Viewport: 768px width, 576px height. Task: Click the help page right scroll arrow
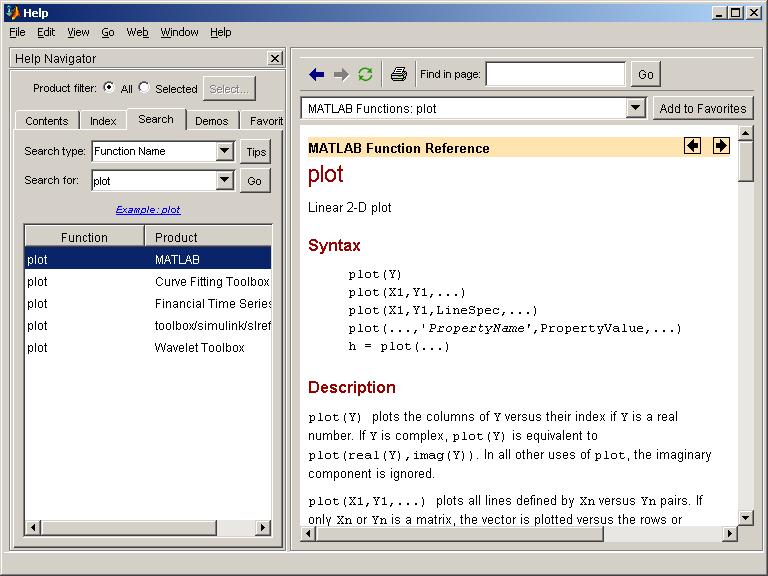click(x=730, y=533)
